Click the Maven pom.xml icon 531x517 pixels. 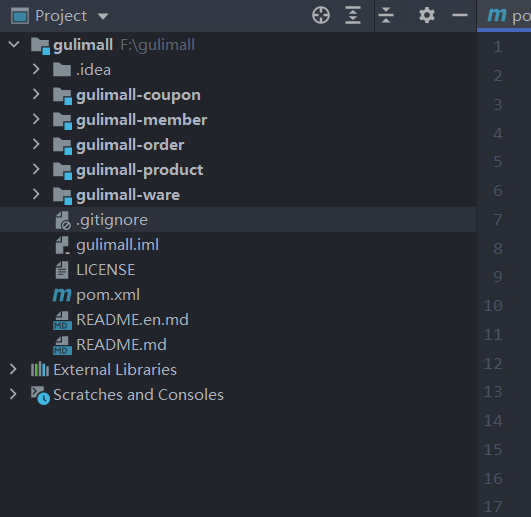coord(62,295)
